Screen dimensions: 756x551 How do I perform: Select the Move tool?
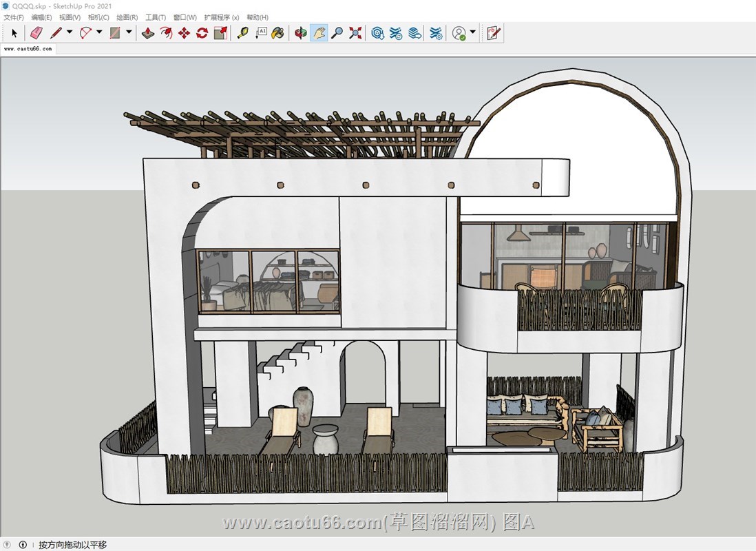pos(184,33)
